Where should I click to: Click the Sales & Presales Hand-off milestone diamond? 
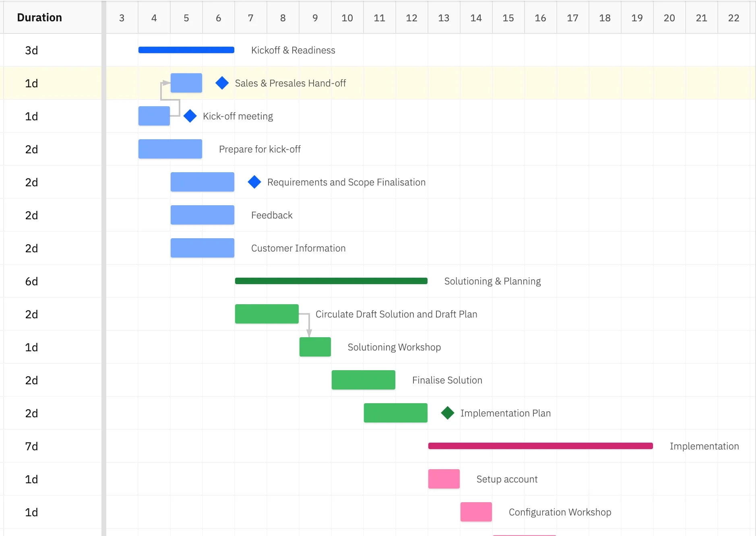pyautogui.click(x=222, y=83)
